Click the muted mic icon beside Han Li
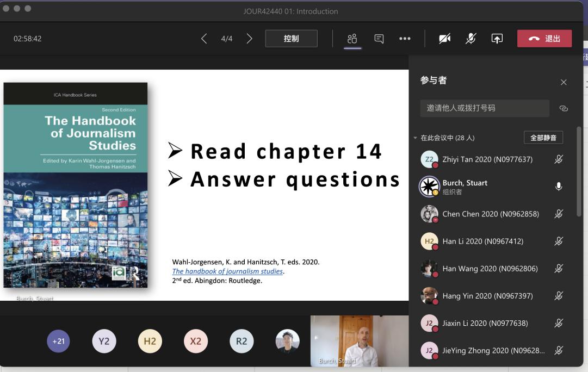588x372 pixels. [558, 241]
